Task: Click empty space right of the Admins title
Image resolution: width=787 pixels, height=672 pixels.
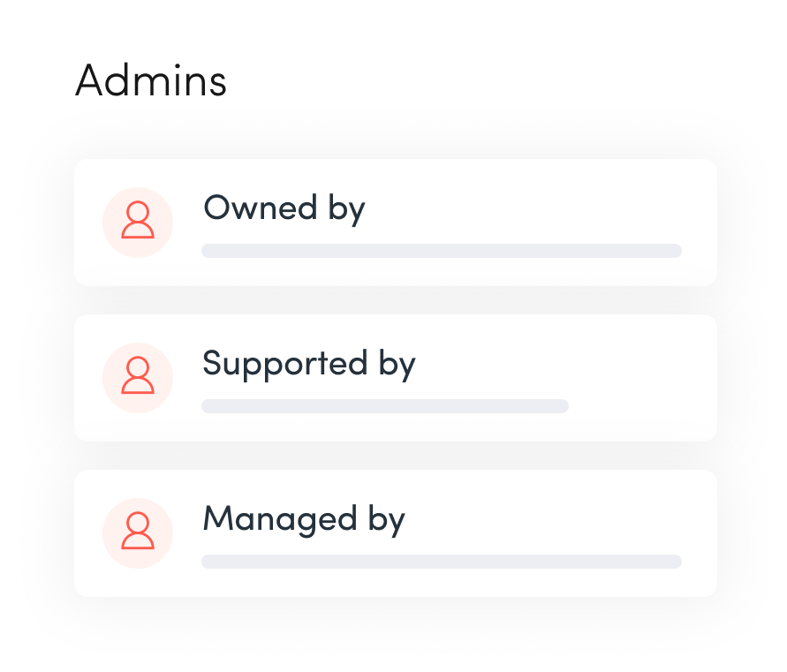Action: click(486, 81)
